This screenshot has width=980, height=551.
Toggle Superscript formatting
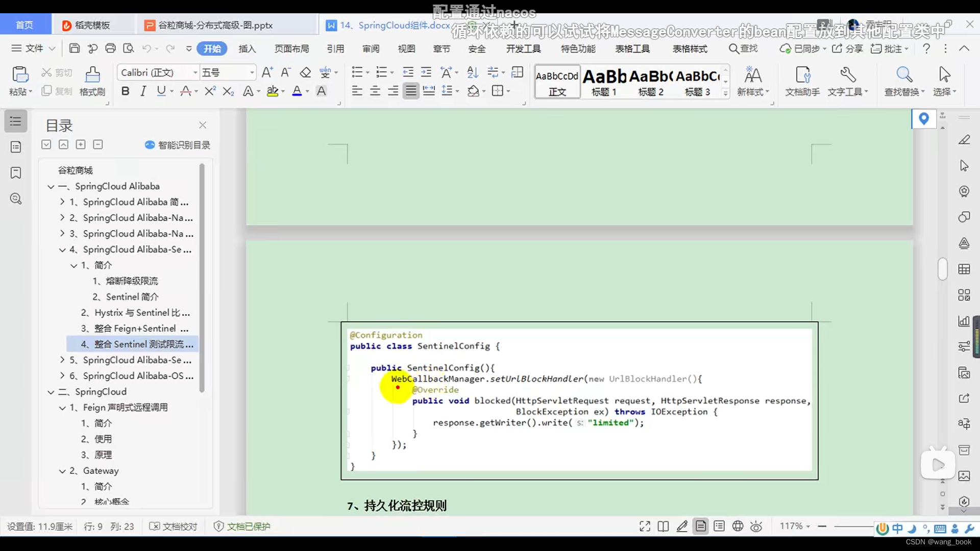[x=210, y=91]
